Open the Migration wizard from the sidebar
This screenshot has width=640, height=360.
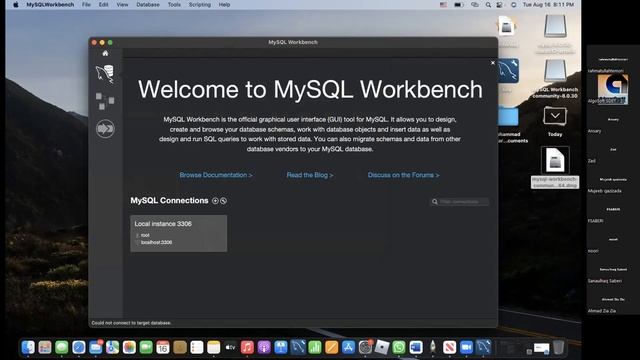click(105, 129)
